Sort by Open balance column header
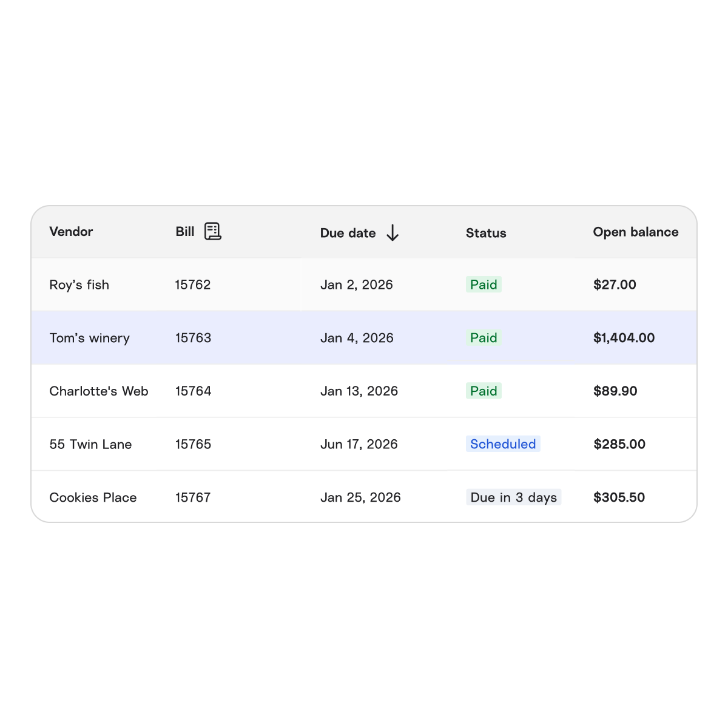The width and height of the screenshot is (728, 728). 636,232
